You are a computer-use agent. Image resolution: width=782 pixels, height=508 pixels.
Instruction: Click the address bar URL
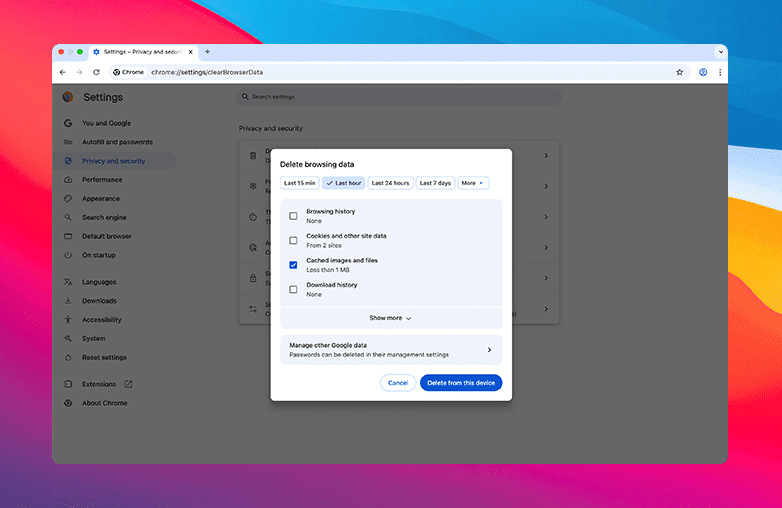click(x=207, y=72)
